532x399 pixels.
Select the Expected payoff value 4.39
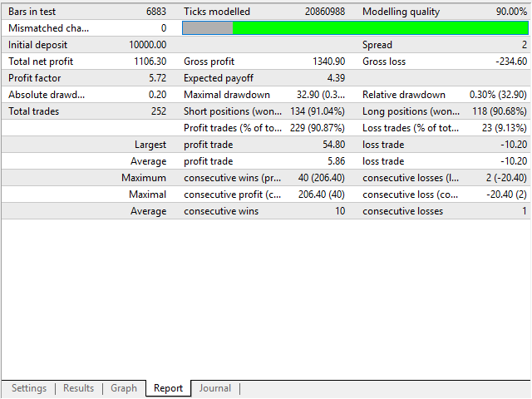336,78
